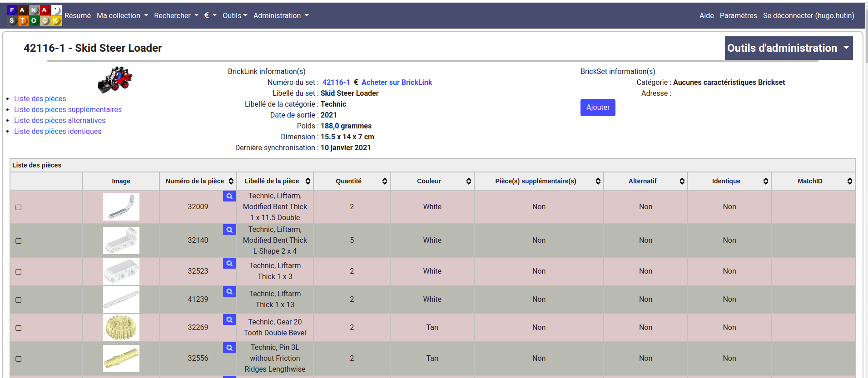Tick the checkbox for part 41239

click(x=19, y=300)
